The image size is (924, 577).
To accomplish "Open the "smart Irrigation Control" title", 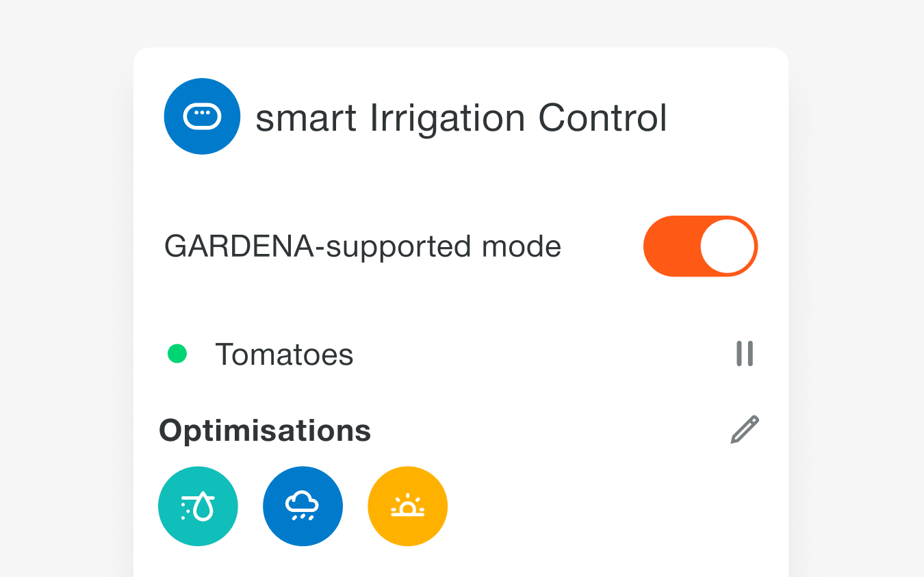I will tap(461, 118).
